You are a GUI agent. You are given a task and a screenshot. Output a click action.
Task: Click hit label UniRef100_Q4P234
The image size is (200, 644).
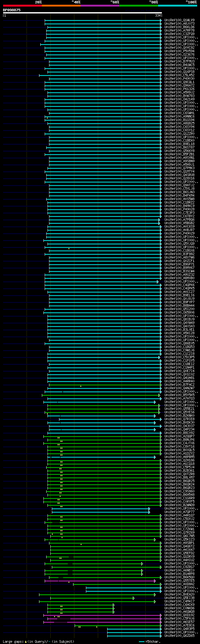coord(179,429)
